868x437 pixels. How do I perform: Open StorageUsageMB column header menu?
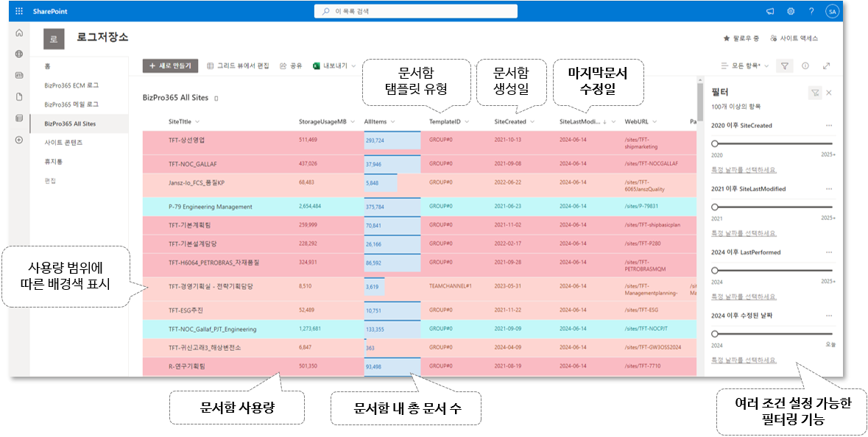point(327,121)
